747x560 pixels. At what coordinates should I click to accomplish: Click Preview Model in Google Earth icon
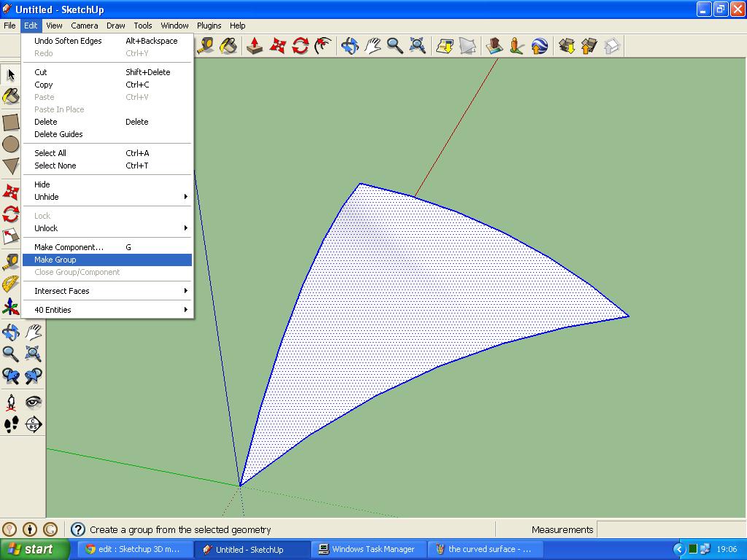pos(539,46)
